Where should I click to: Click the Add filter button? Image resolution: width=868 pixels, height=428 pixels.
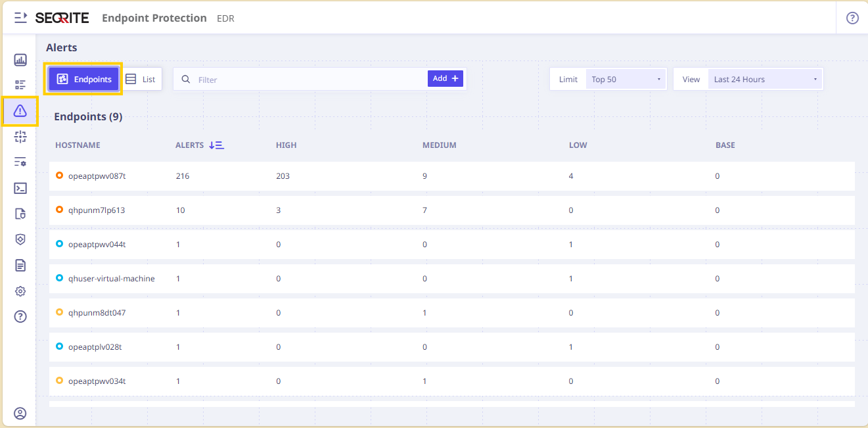click(445, 78)
